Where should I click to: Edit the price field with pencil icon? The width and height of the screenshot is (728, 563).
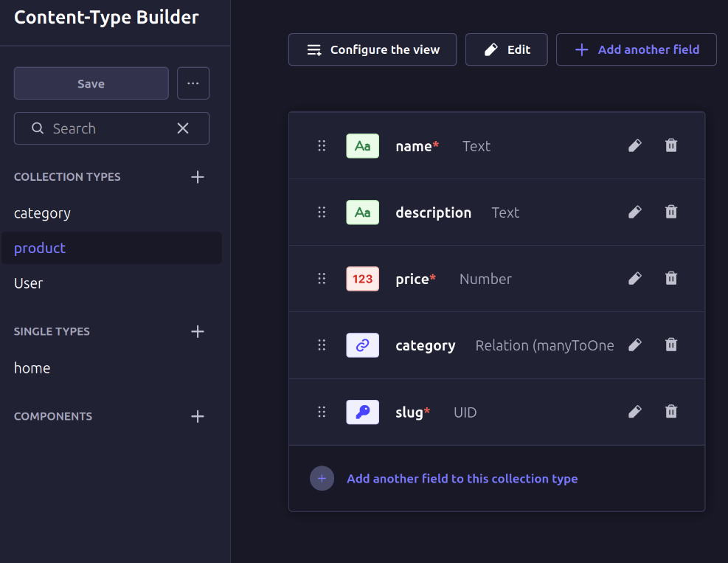click(x=634, y=278)
